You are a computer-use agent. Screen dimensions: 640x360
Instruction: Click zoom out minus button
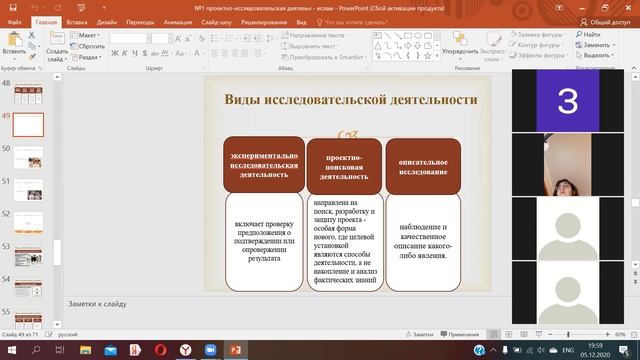[550, 334]
